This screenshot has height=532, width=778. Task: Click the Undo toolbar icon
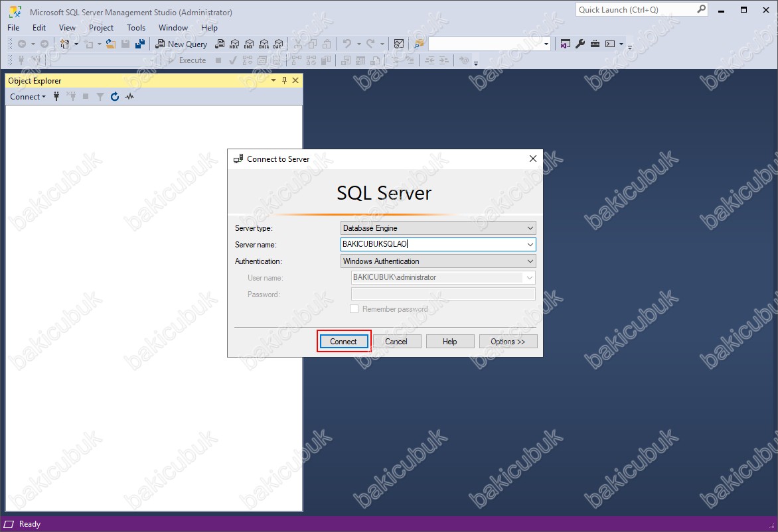(x=347, y=44)
